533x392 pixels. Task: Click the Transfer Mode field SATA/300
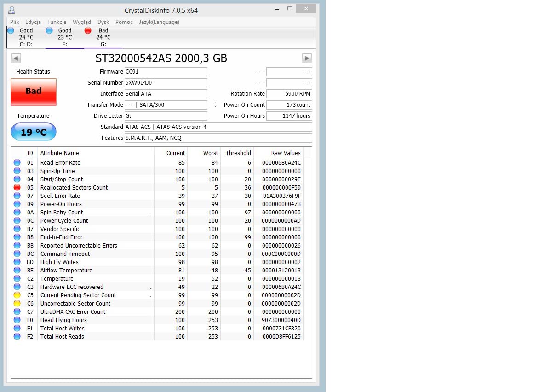point(166,105)
